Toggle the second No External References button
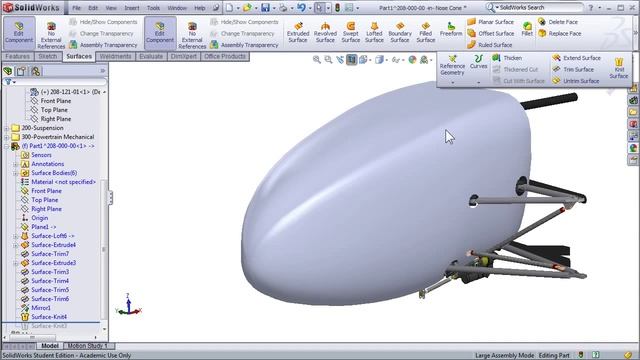640x360 pixels. [x=192, y=36]
